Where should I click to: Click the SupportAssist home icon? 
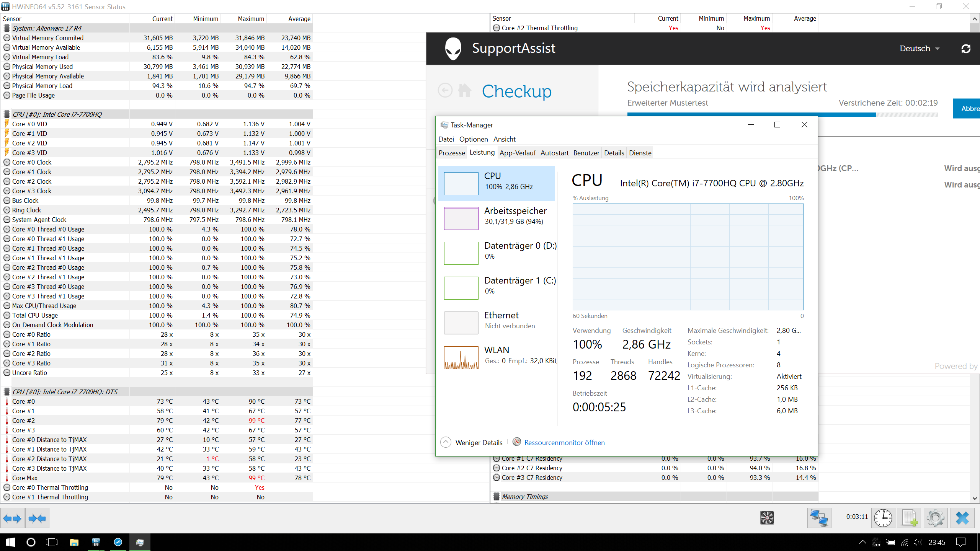(465, 91)
